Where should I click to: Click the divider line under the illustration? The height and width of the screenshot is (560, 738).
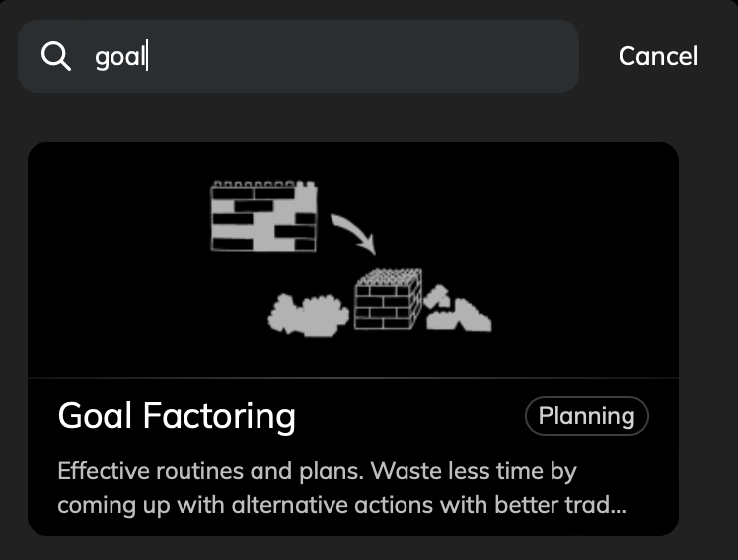pyautogui.click(x=353, y=377)
